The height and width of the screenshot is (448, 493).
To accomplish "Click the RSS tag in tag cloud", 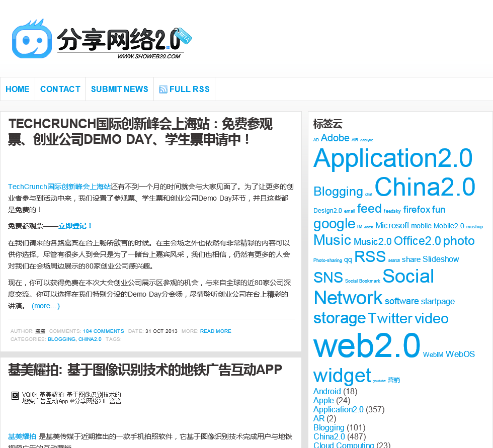I will 370,256.
